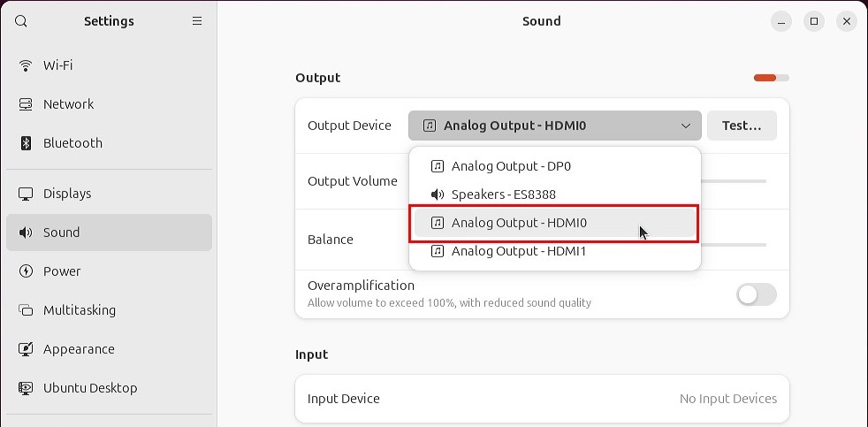Click the Output Volume slider track

734,181
